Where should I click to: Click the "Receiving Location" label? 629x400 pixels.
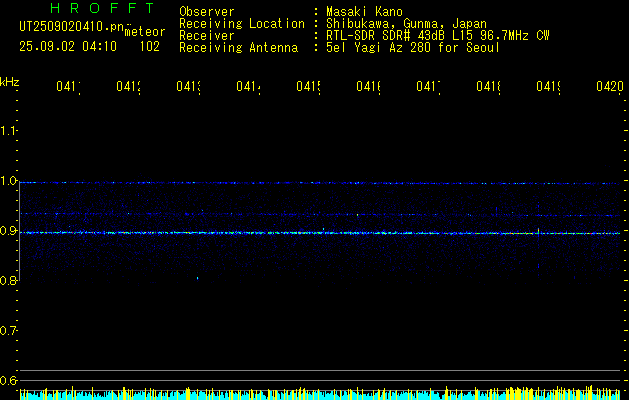tap(242, 24)
